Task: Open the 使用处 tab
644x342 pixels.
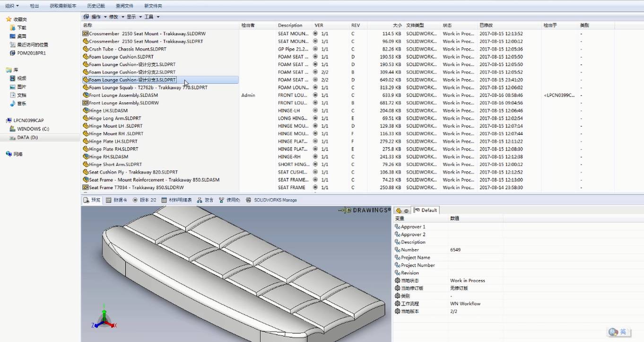Action: (230, 200)
